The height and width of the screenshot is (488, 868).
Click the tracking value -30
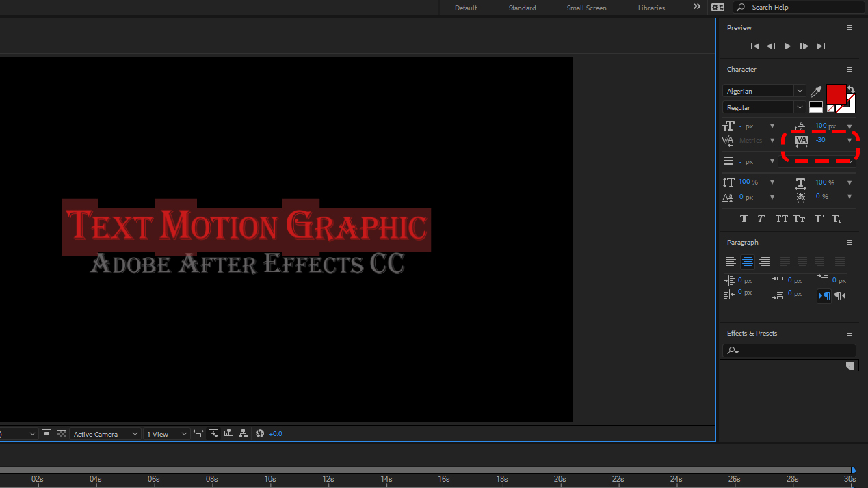pyautogui.click(x=820, y=140)
